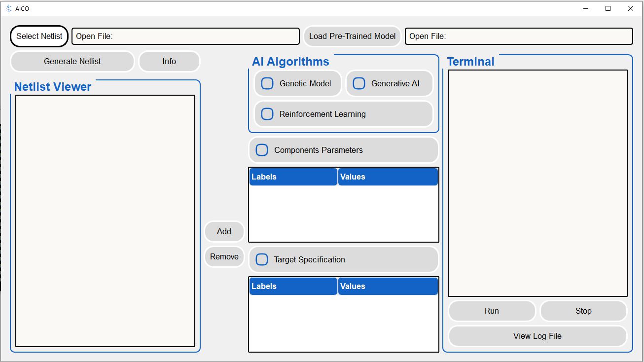Click the pre-trained model Open File field
This screenshot has height=362, width=644.
pos(519,36)
